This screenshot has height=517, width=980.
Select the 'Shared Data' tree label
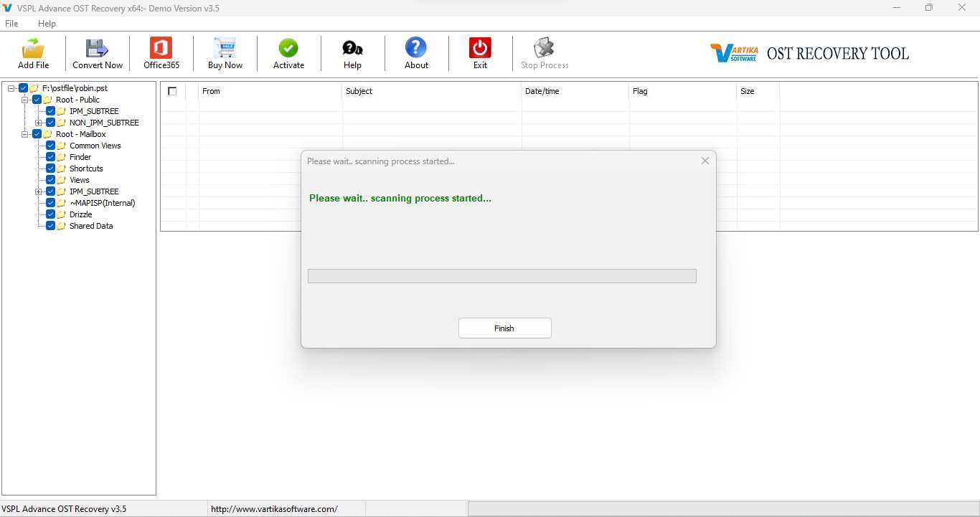[91, 226]
